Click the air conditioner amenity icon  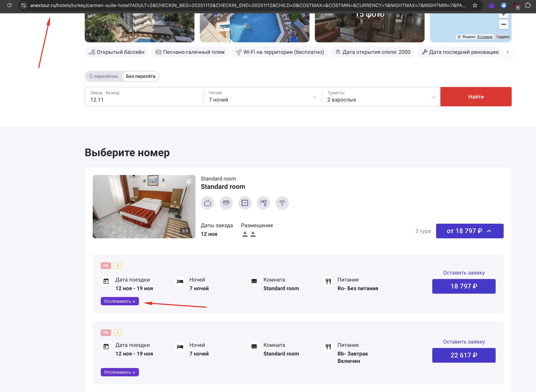226,203
